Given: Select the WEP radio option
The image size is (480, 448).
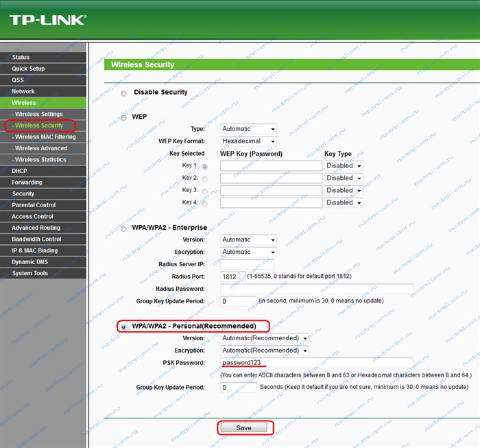Looking at the screenshot, I should [123, 117].
